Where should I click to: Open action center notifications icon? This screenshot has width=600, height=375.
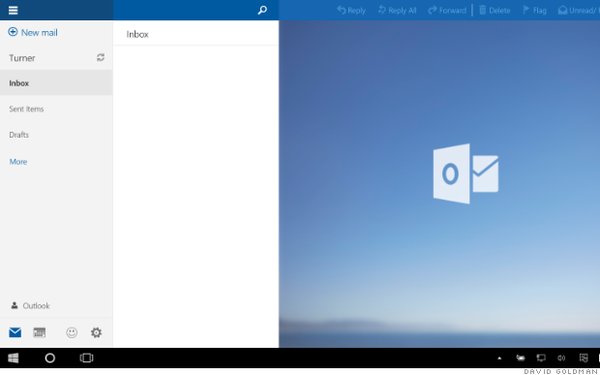pos(584,358)
